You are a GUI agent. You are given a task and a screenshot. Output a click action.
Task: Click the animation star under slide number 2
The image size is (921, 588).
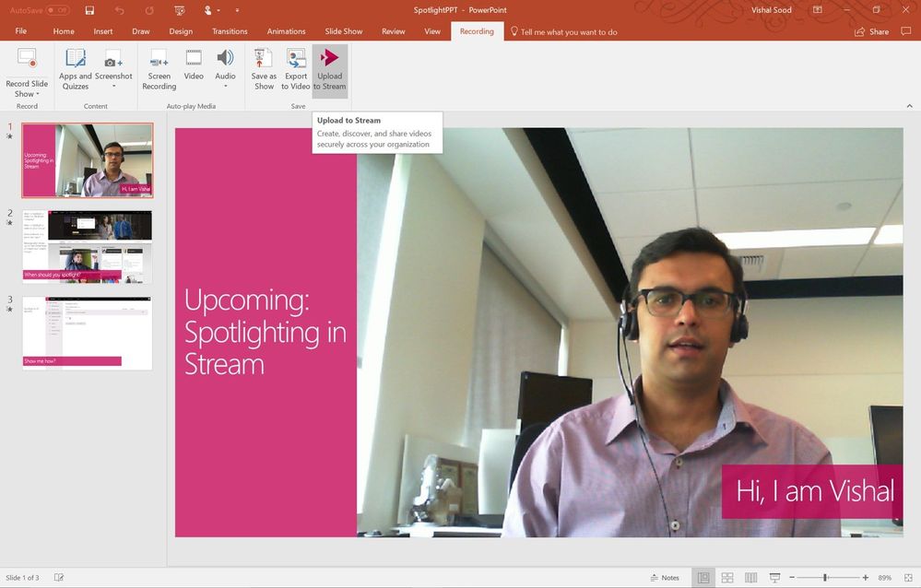coord(9,223)
